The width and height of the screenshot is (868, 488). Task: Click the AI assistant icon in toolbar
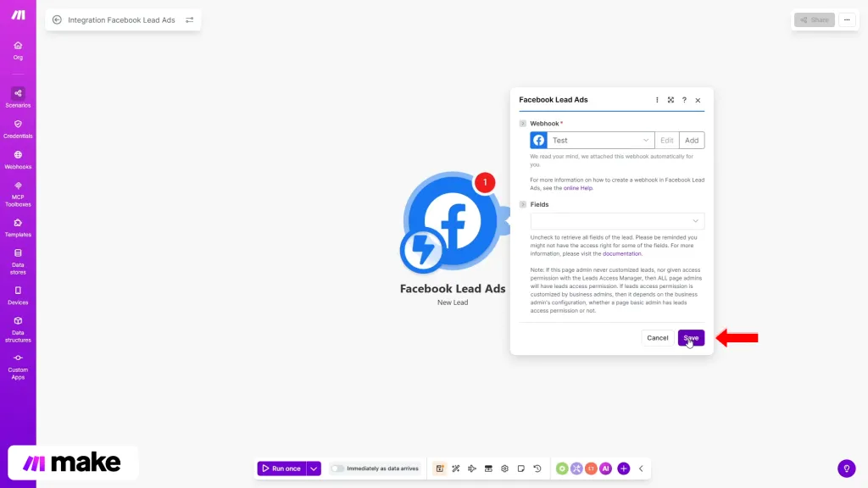pos(605,469)
